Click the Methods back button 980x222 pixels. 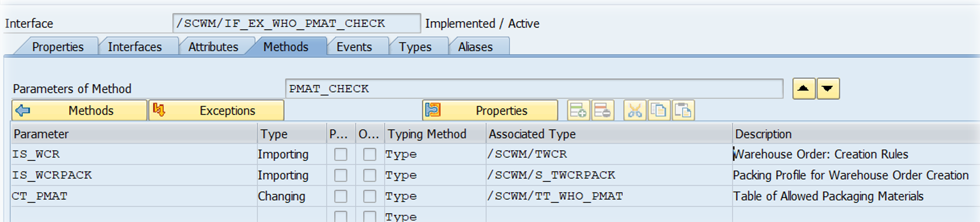point(79,110)
